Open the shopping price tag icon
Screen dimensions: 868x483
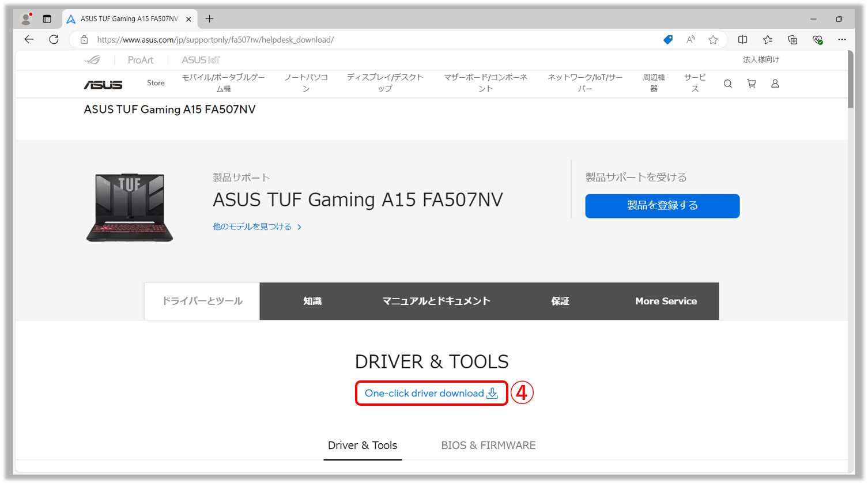[x=668, y=40]
